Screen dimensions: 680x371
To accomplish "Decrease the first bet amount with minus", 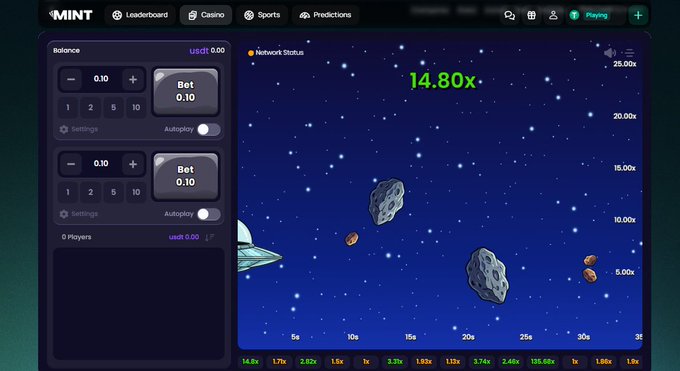I will coord(71,79).
